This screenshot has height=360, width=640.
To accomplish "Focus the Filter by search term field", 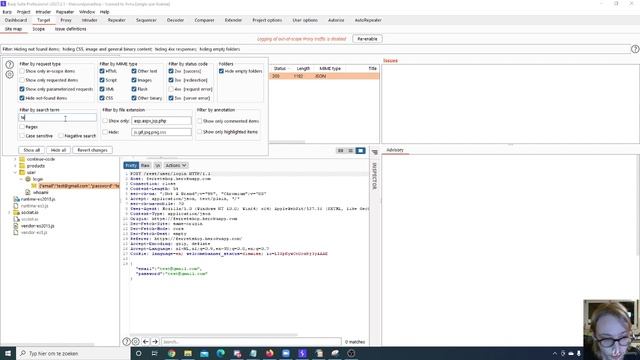I will click(58, 118).
